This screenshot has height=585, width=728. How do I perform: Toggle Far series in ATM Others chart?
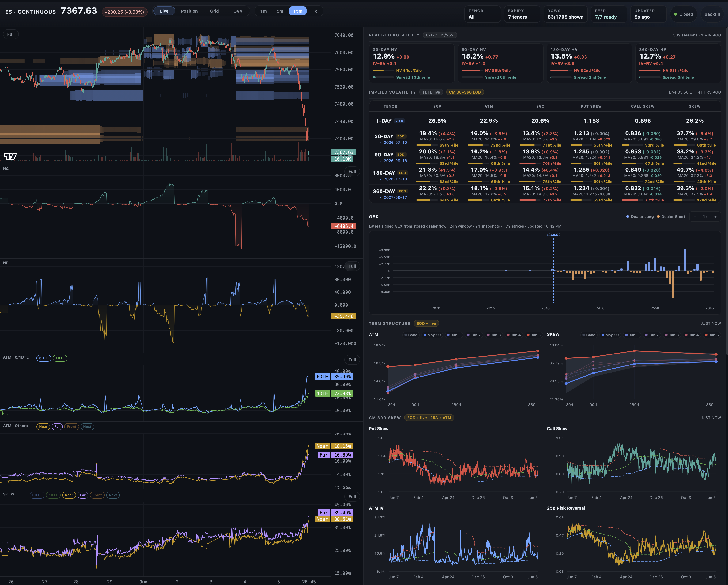(57, 427)
